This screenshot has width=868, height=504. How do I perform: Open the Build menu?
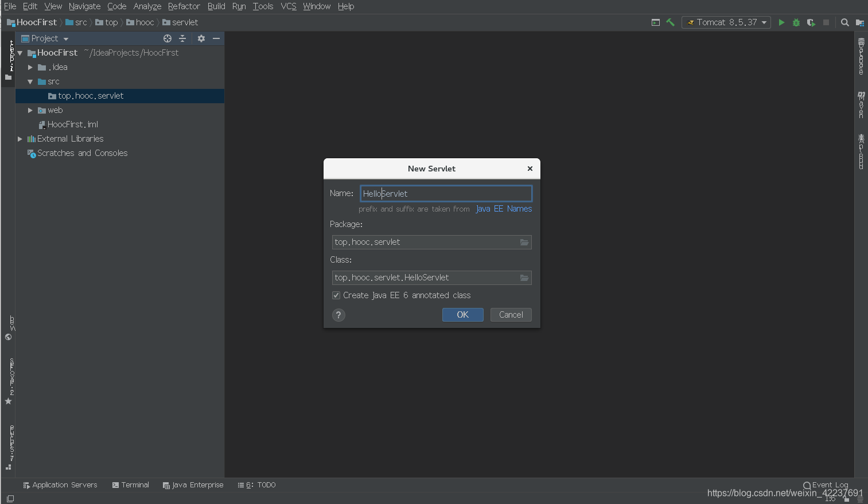(x=216, y=6)
